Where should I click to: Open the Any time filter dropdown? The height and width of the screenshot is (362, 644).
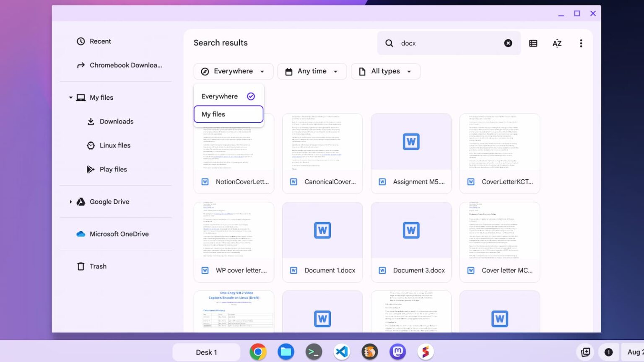point(312,71)
